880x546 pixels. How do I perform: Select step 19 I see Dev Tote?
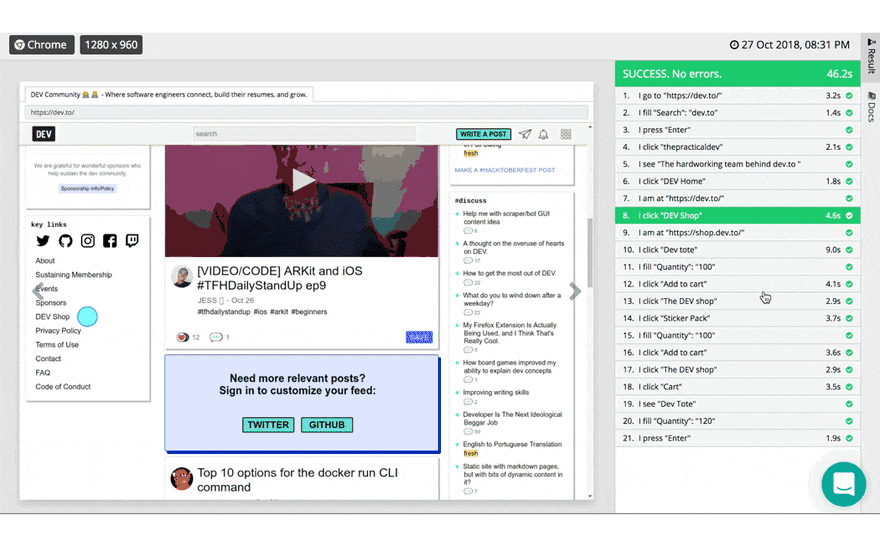pyautogui.click(x=737, y=404)
